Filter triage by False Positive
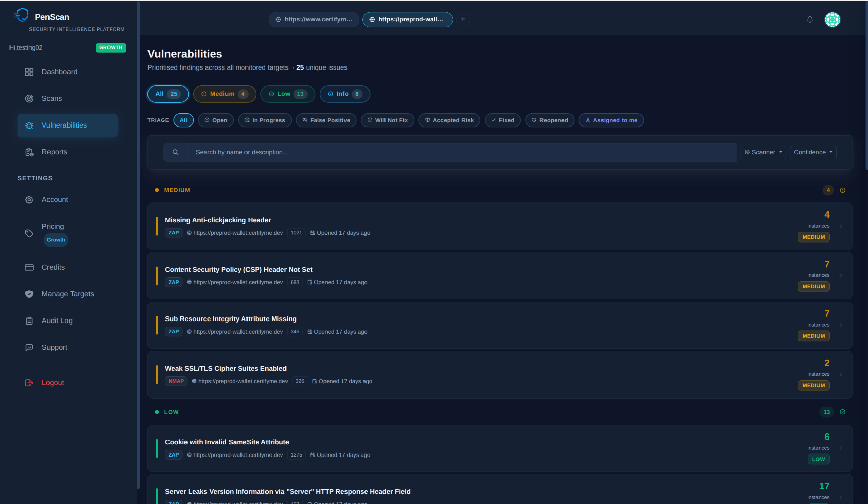Viewport: 868px width, 504px height. (326, 120)
